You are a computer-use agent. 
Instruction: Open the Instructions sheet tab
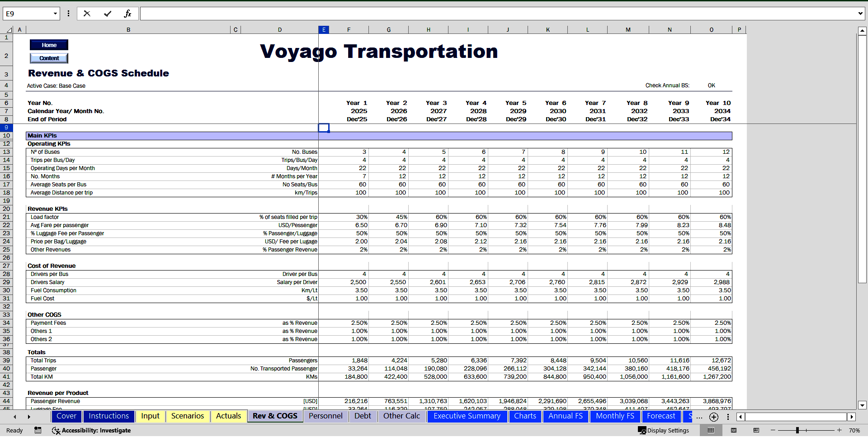(x=108, y=416)
